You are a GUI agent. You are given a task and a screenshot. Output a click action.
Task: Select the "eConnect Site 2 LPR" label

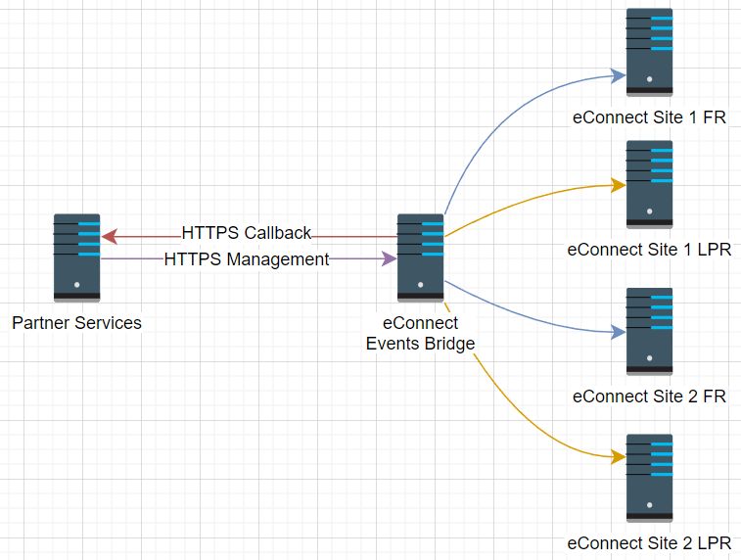point(649,543)
